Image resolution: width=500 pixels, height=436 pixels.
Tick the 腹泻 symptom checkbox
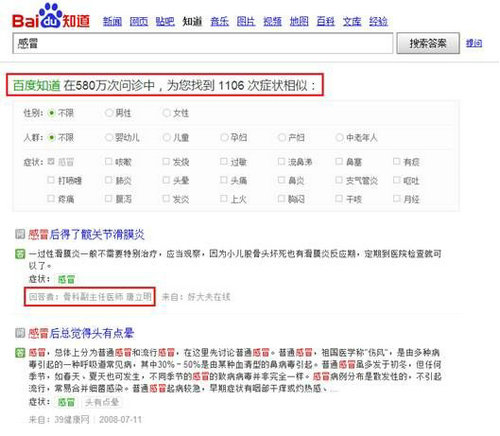tap(108, 199)
